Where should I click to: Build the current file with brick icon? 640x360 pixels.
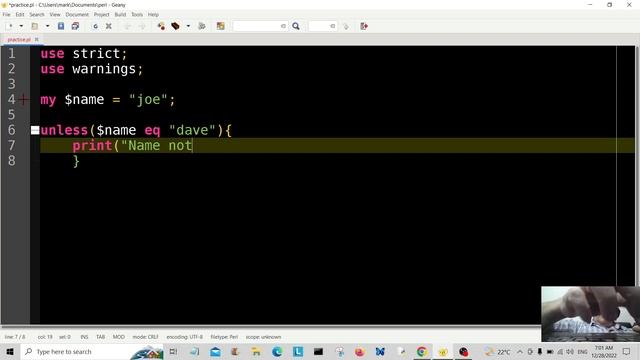176,26
